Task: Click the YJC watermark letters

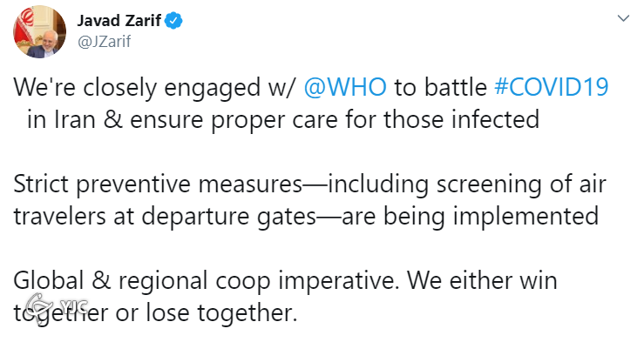Action: click(x=74, y=305)
